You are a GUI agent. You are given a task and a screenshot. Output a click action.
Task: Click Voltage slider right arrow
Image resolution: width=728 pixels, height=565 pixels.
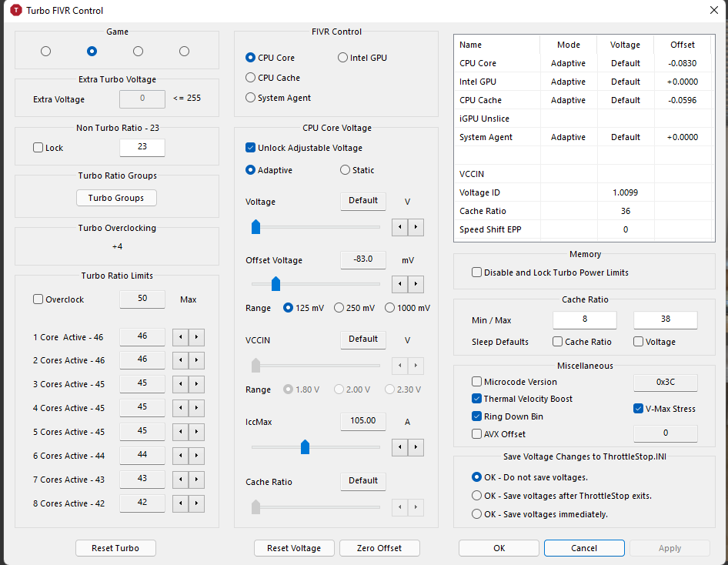click(416, 227)
